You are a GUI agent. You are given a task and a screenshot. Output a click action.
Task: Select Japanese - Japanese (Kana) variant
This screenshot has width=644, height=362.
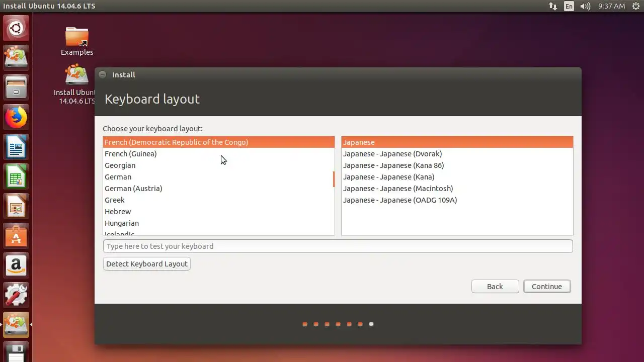pos(457,177)
